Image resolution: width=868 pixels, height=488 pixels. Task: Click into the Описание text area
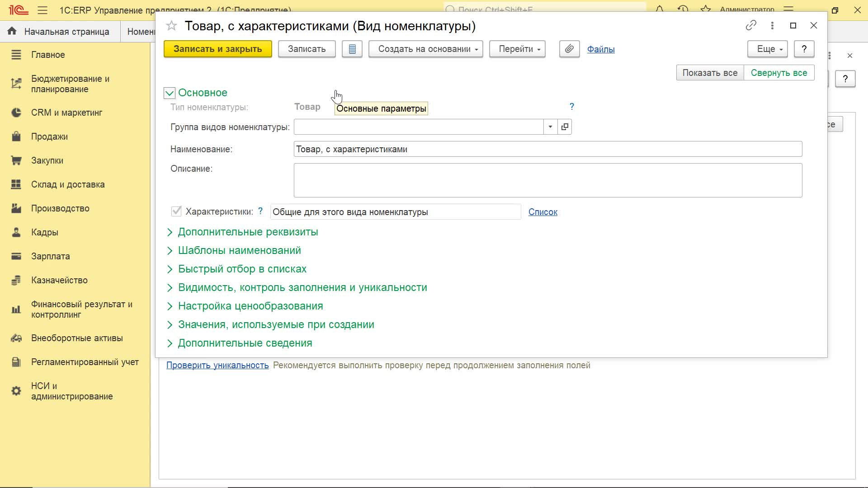(548, 180)
